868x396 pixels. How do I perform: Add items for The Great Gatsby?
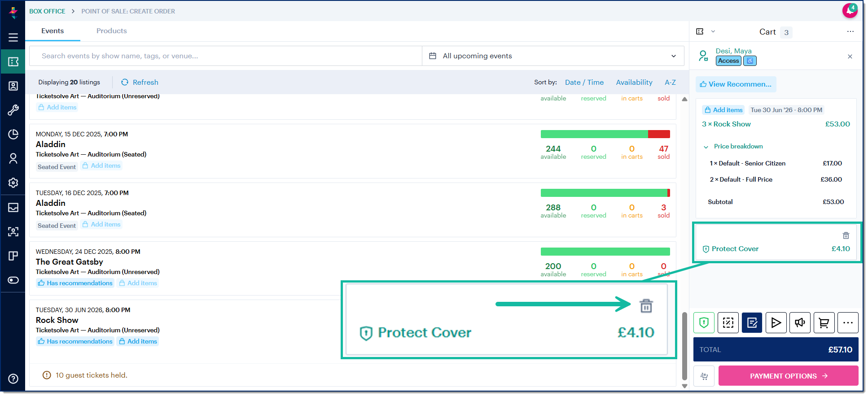[x=138, y=283]
